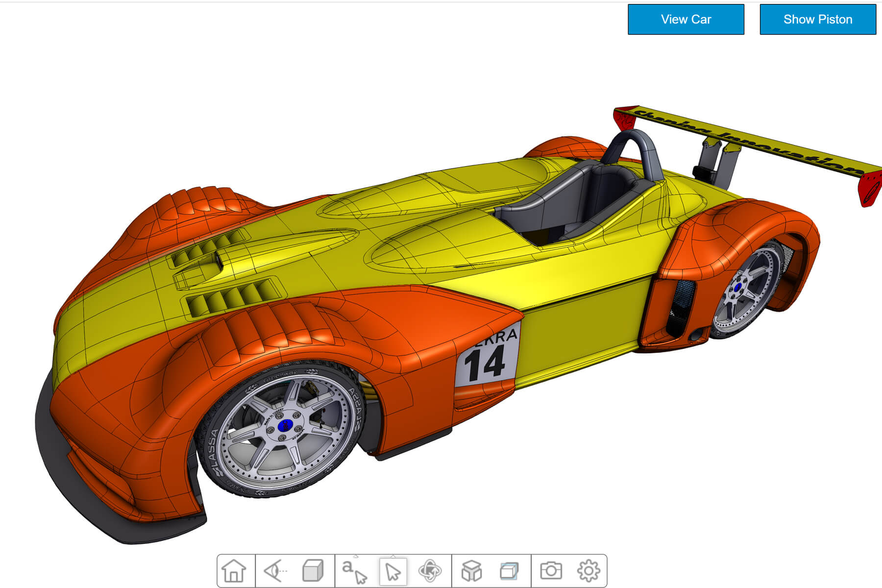Take a snapshot with the camera icon

point(551,571)
